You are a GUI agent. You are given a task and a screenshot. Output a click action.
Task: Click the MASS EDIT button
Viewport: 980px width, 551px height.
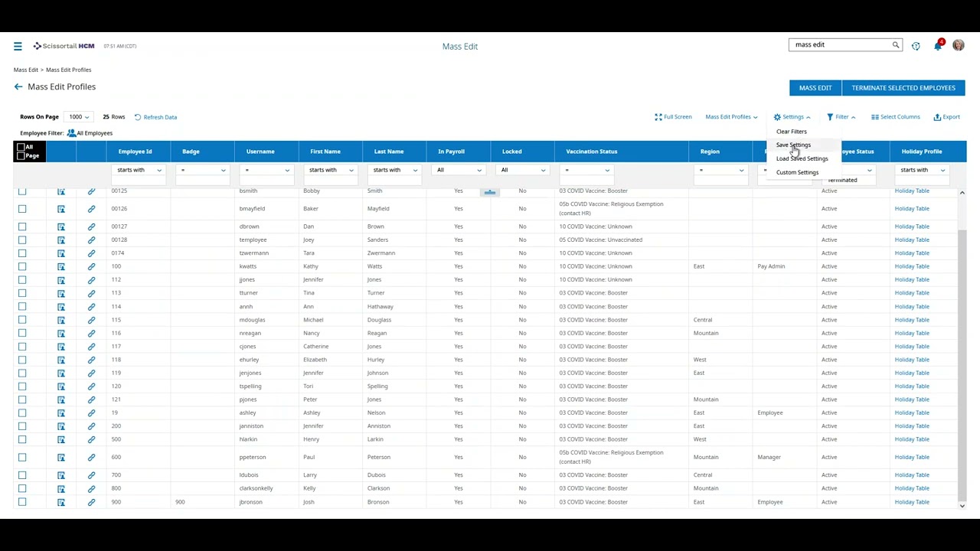click(x=815, y=88)
